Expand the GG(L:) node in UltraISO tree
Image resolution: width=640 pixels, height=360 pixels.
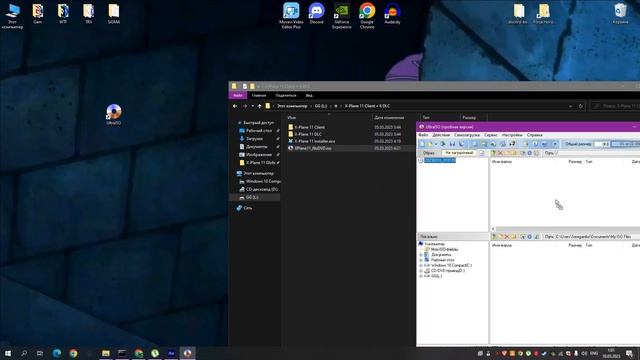point(421,276)
